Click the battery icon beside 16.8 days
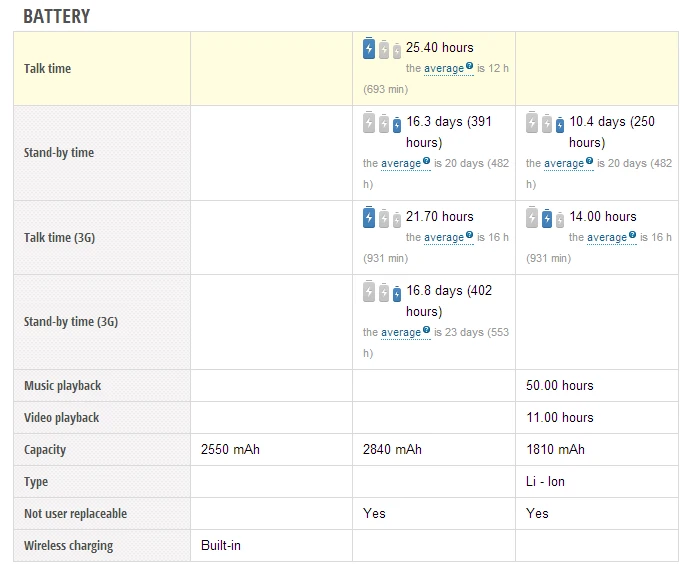Screen dimensions: 694x571 pyautogui.click(x=382, y=292)
